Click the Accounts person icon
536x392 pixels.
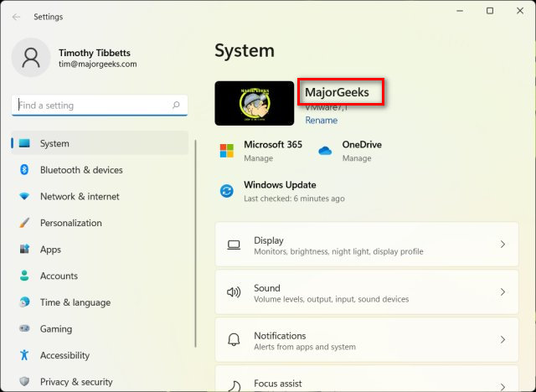pyautogui.click(x=24, y=276)
